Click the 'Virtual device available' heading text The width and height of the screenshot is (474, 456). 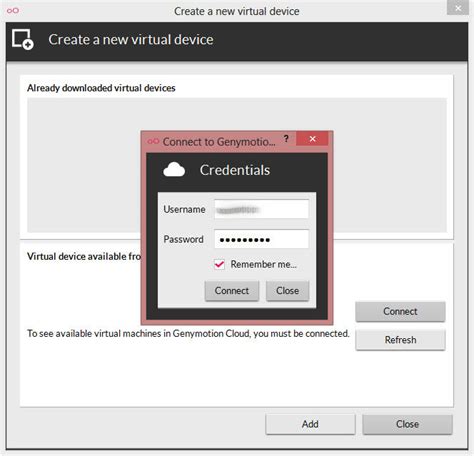pyautogui.click(x=84, y=256)
